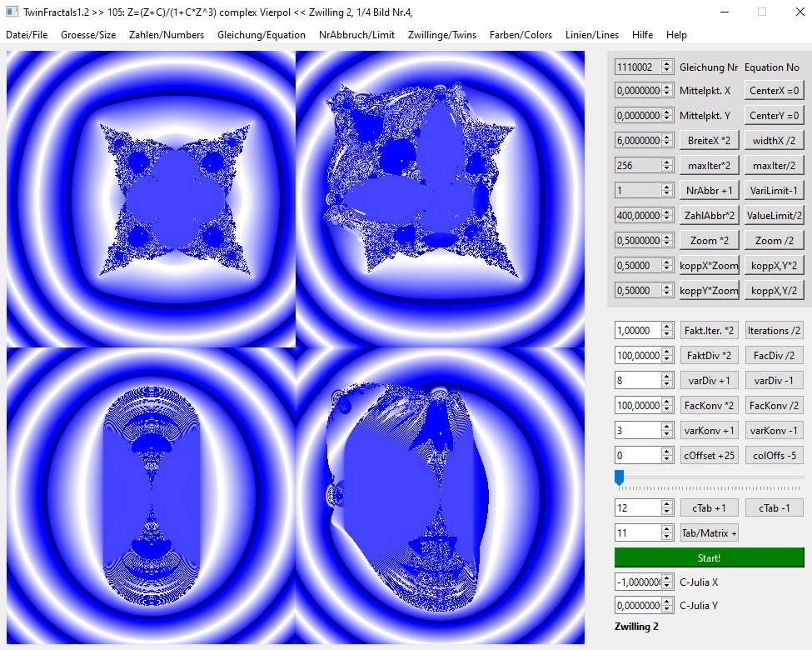Open the Datei/File menu
812x650 pixels.
27,35
